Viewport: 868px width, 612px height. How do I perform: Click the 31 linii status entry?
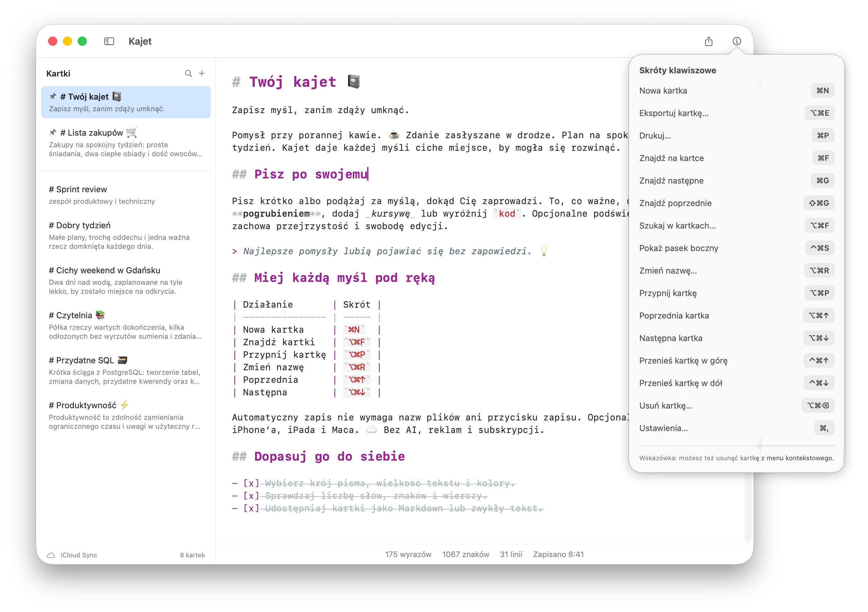click(x=511, y=554)
